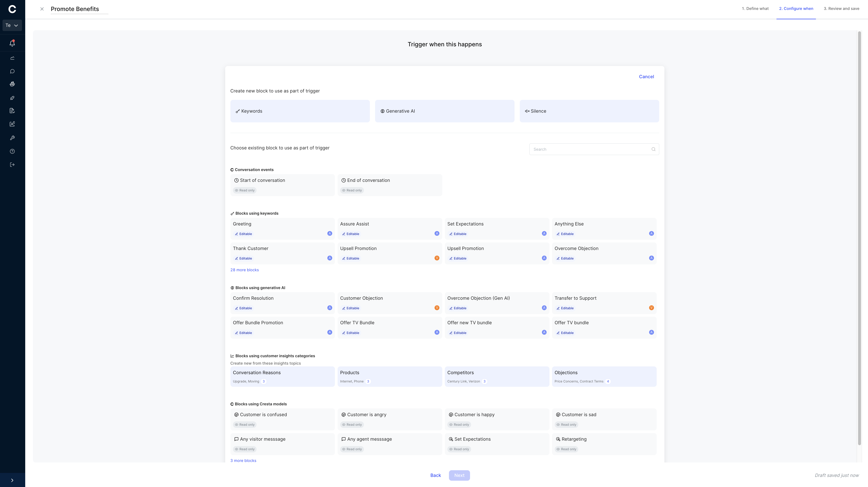Click the logout arrow sidebar icon
This screenshot has width=868, height=487.
click(12, 165)
